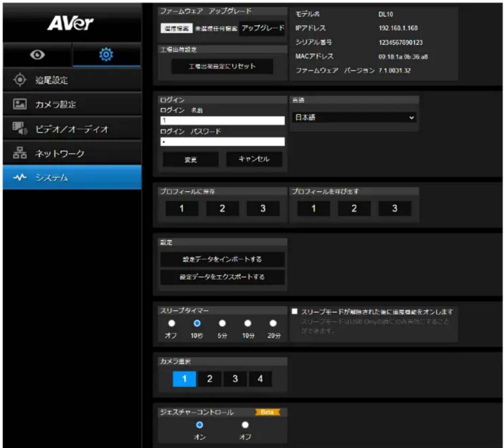Viewport: 504px width, 448px height.
Task: Click the 変更 button
Action: pos(191,160)
